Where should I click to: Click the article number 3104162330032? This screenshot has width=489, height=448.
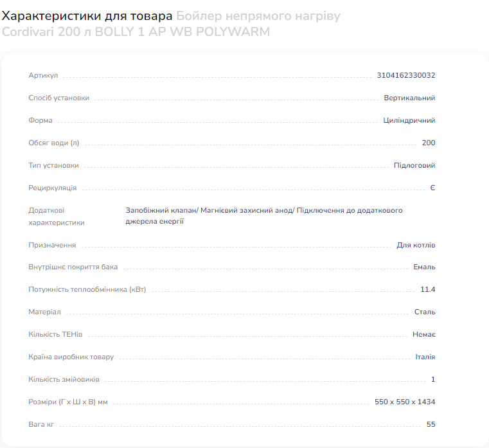[405, 75]
